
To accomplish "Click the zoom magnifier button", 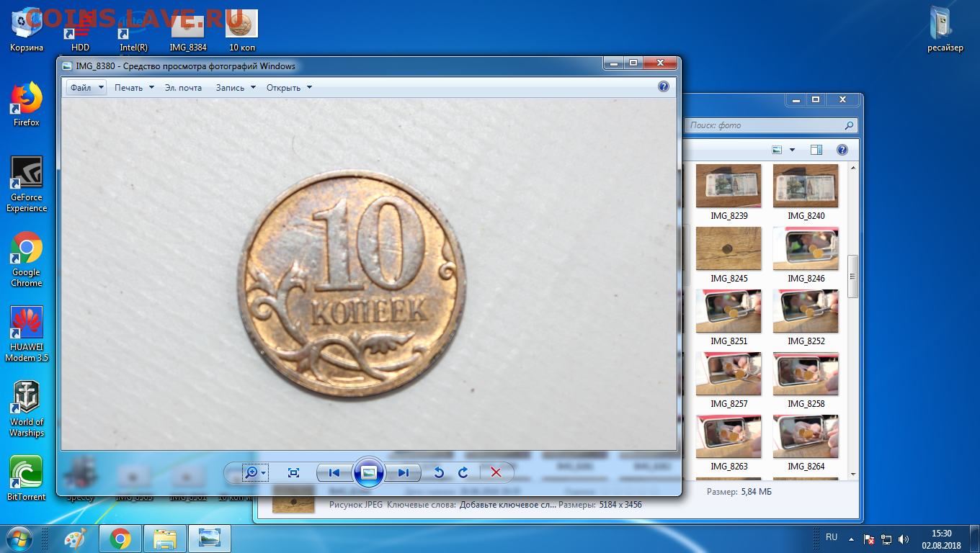I will click(251, 472).
